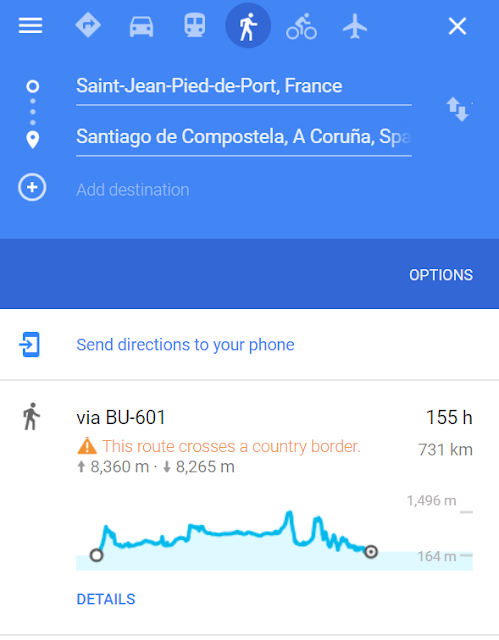Switch to cycling directions bike icon
Screen dimensions: 499x640
(302, 26)
